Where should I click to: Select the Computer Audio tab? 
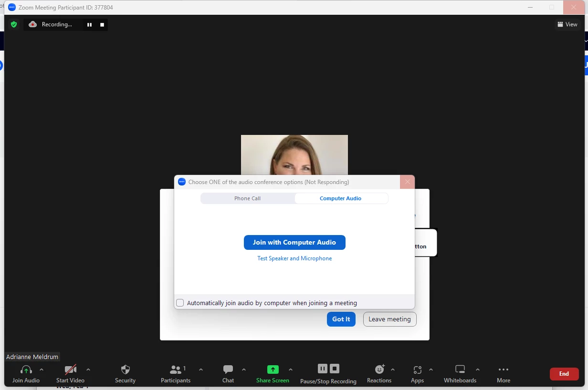(341, 198)
